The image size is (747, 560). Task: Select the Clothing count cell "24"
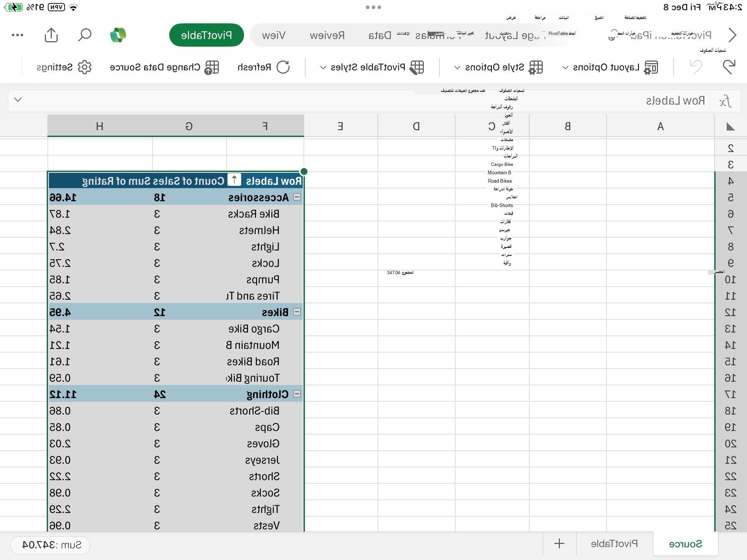(189, 394)
